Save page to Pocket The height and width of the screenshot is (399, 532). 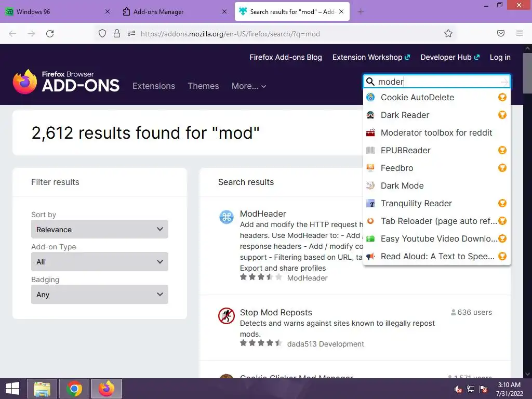pyautogui.click(x=501, y=33)
